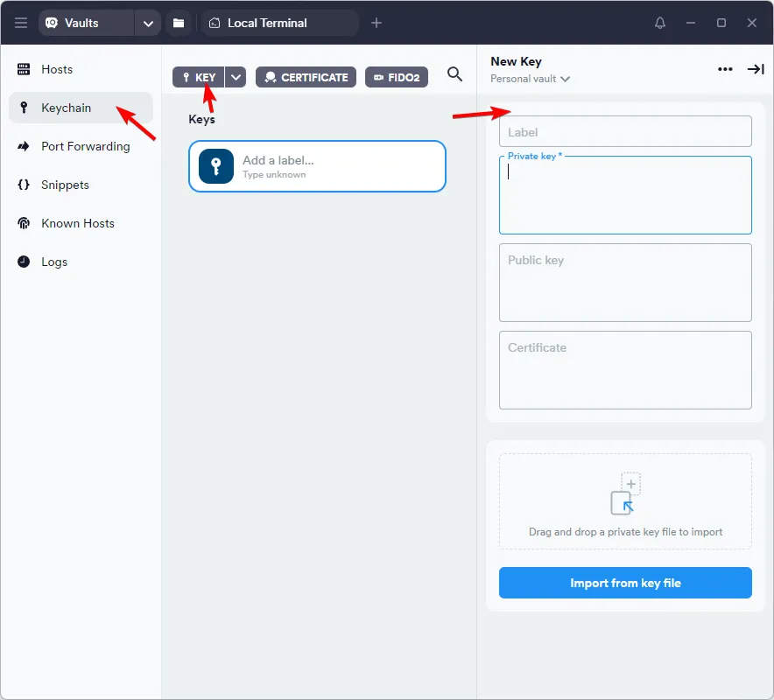Select the blue key icon tile
Screen dimensions: 774x700
(x=215, y=166)
